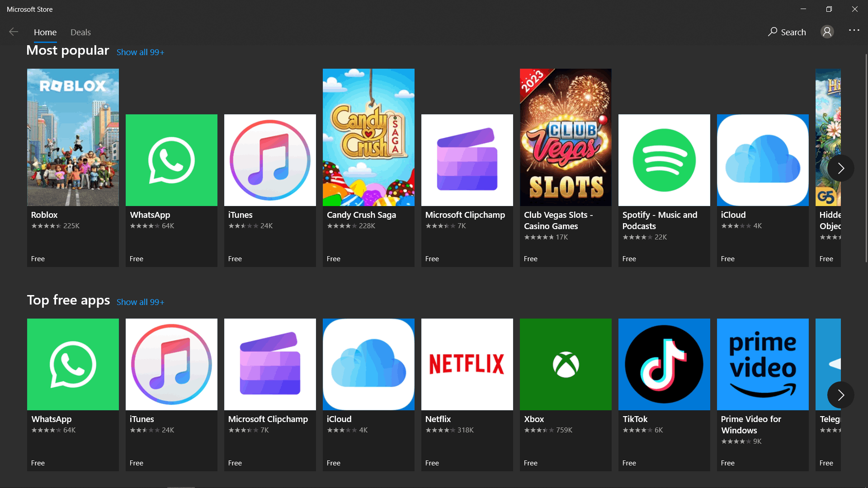Click the user account icon
868x488 pixels.
pos(827,32)
